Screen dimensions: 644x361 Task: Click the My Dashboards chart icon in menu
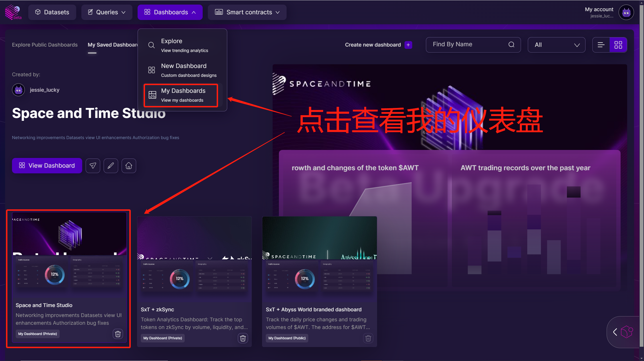(152, 95)
